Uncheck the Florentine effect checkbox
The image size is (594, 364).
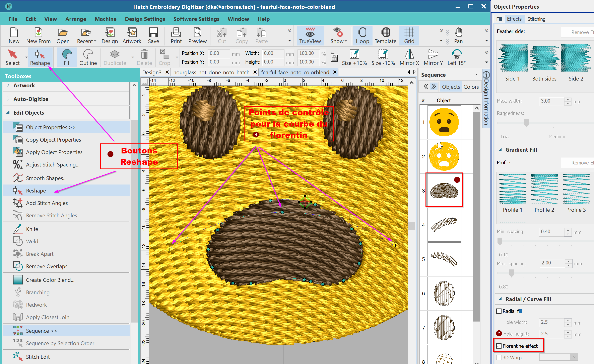[x=499, y=346]
